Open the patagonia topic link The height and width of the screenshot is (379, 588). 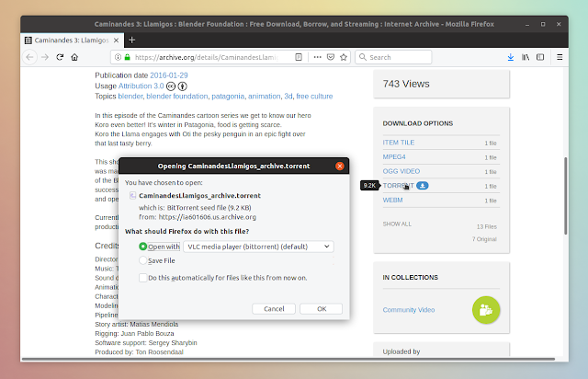click(228, 97)
